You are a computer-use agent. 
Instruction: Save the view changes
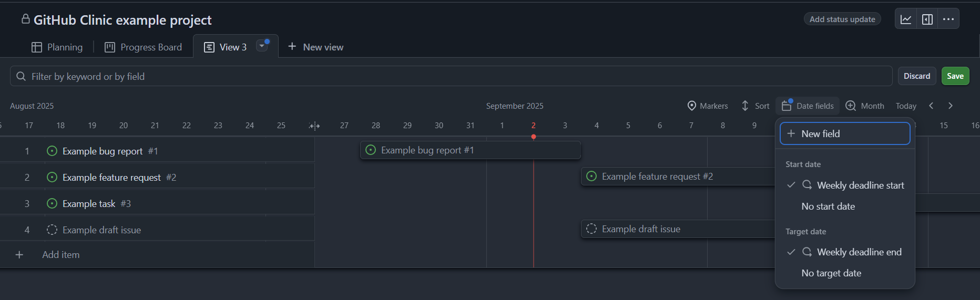click(x=955, y=76)
